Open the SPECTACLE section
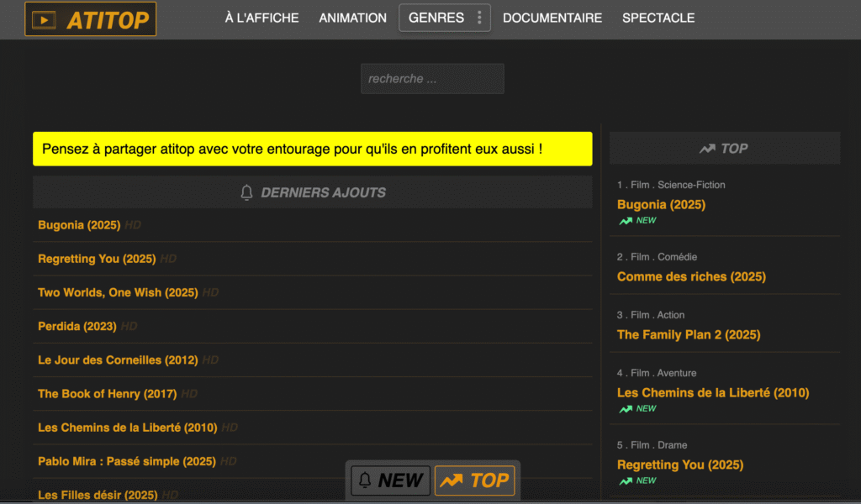The height and width of the screenshot is (504, 861). 658,17
